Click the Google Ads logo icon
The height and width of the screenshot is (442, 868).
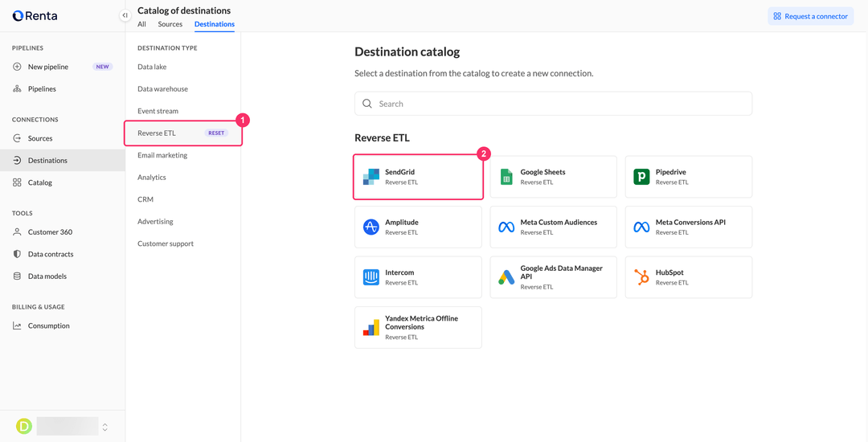(x=506, y=277)
